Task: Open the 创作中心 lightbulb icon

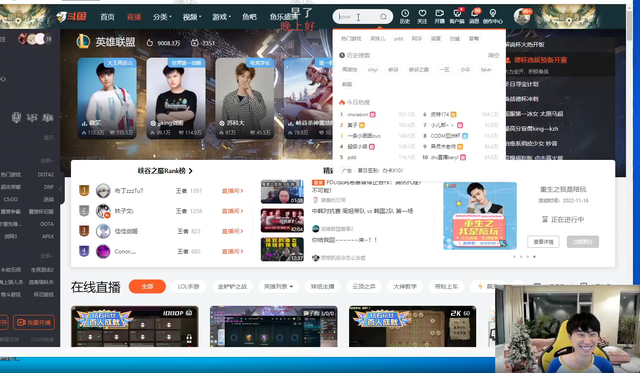Action: coord(493,16)
